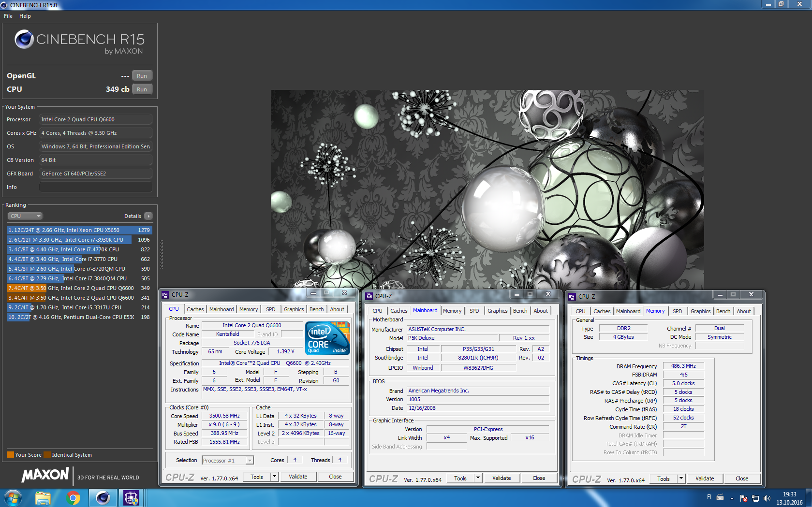Click the BIOS date 12/16/2008
The image size is (812, 507).
pyautogui.click(x=478, y=408)
